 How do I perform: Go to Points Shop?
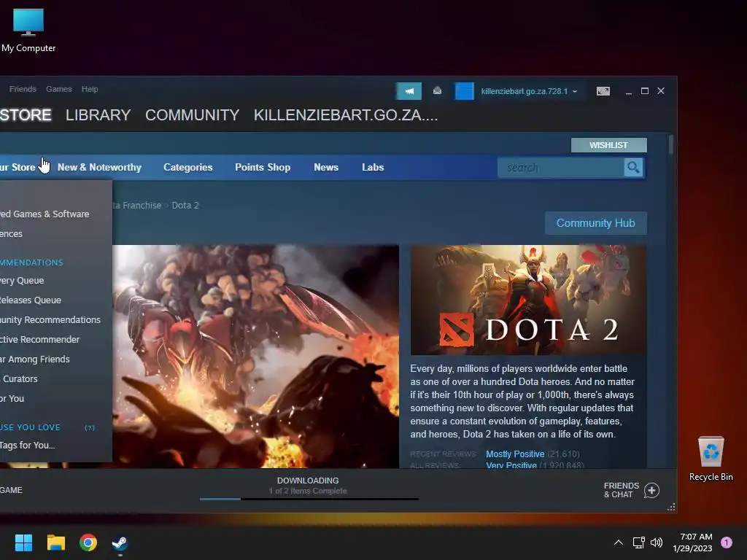point(263,167)
